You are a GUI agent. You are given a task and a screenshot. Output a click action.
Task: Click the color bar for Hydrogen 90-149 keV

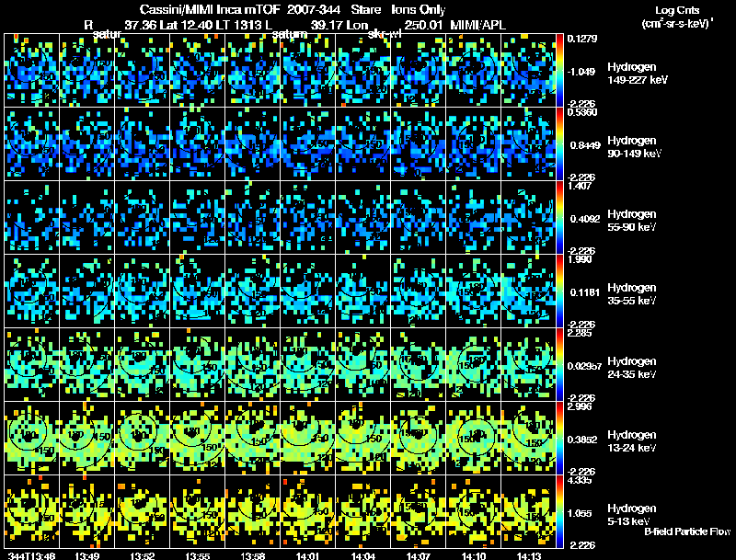(559, 144)
